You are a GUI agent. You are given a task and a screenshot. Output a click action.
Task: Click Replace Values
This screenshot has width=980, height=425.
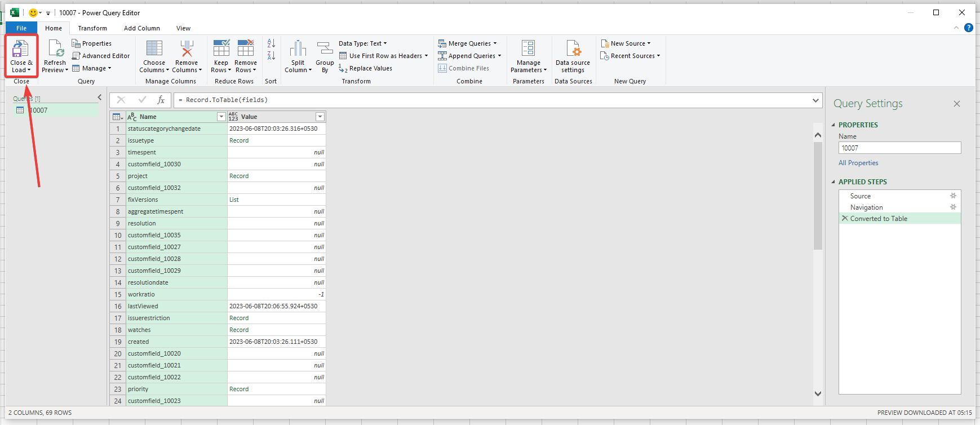366,68
